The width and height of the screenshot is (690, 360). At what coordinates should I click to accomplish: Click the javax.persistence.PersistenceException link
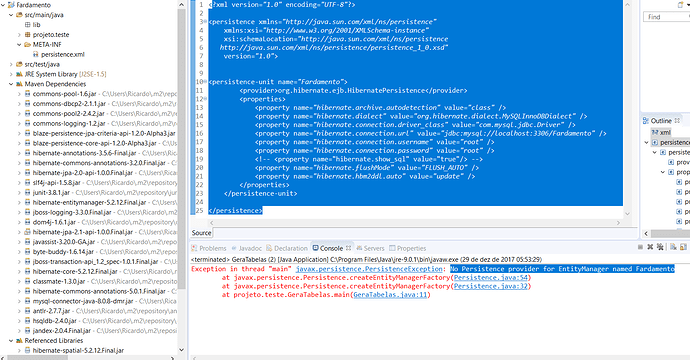click(369, 269)
